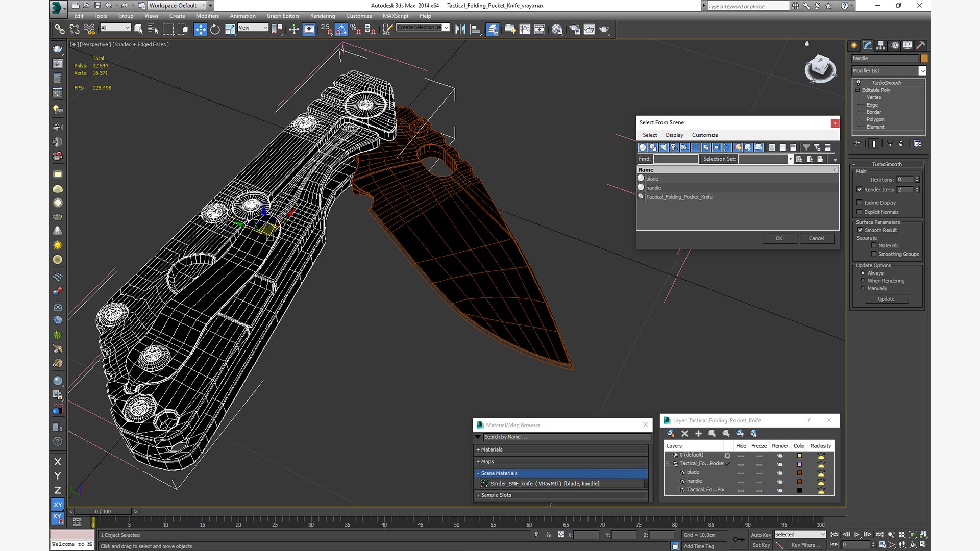Click the Find field in Select From Scene
The image size is (980, 551).
point(676,159)
